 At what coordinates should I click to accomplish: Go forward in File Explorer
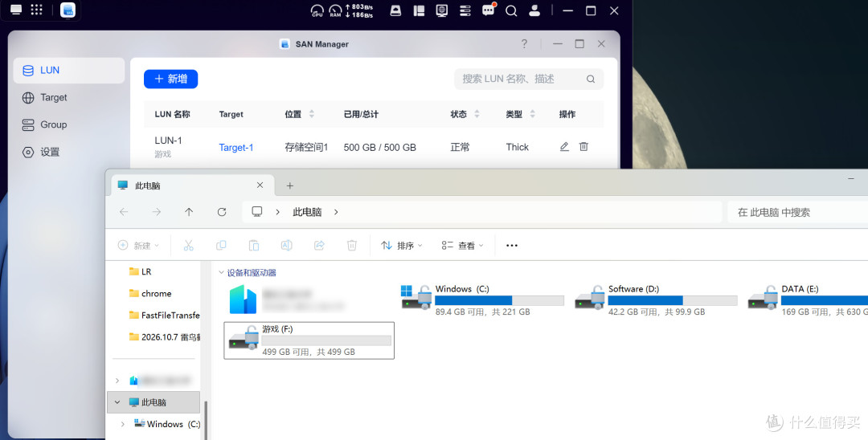pyautogui.click(x=157, y=212)
